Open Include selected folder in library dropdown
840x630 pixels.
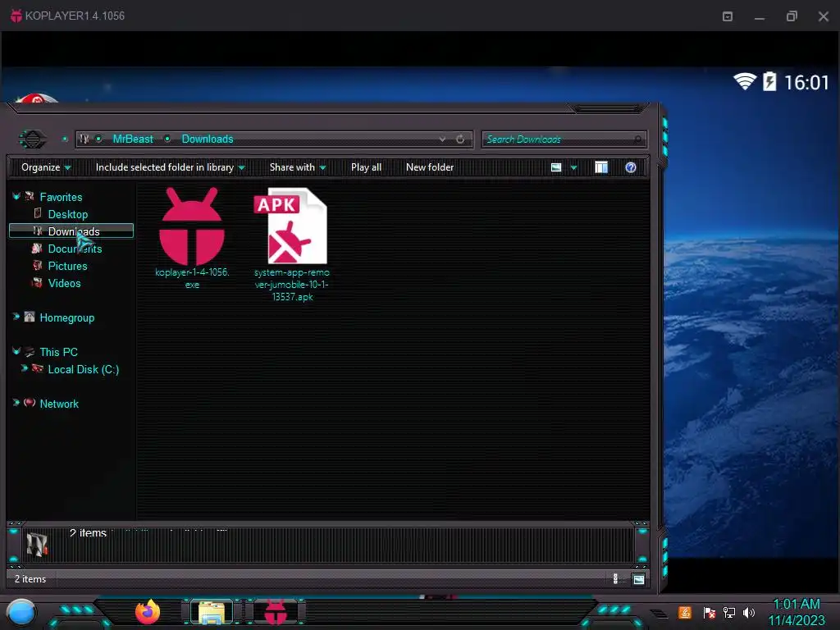(x=170, y=167)
